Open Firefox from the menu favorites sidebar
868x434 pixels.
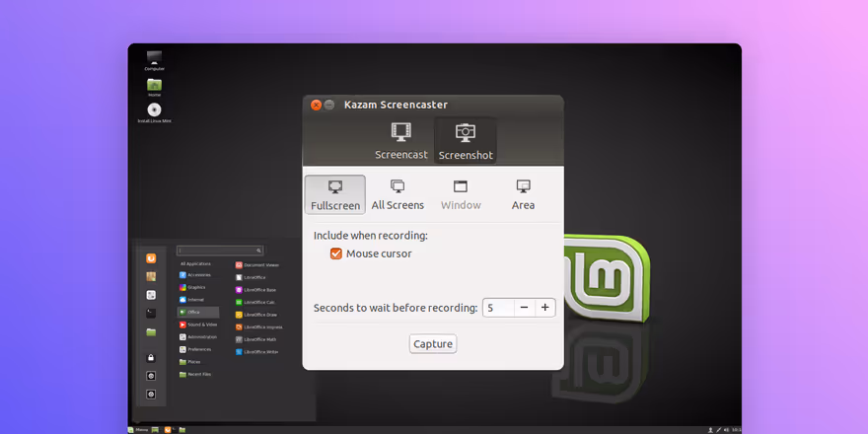click(x=151, y=258)
